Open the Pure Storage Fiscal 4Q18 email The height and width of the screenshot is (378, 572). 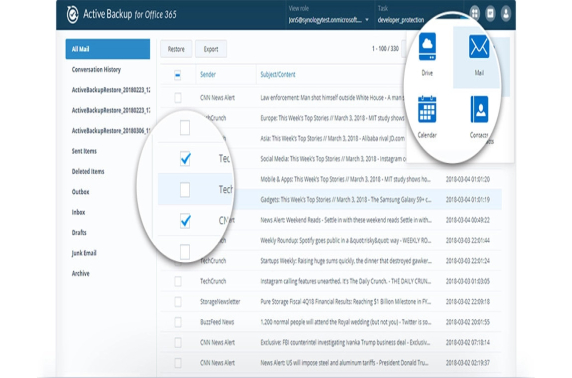pos(345,302)
